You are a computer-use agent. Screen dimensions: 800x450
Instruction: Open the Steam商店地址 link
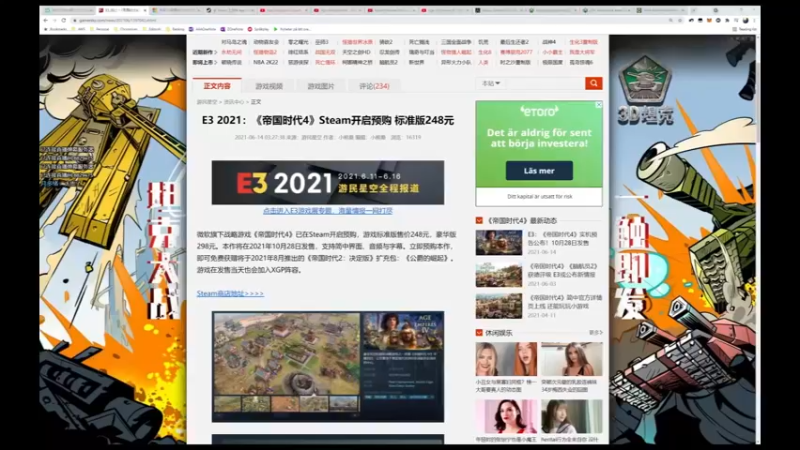230,293
